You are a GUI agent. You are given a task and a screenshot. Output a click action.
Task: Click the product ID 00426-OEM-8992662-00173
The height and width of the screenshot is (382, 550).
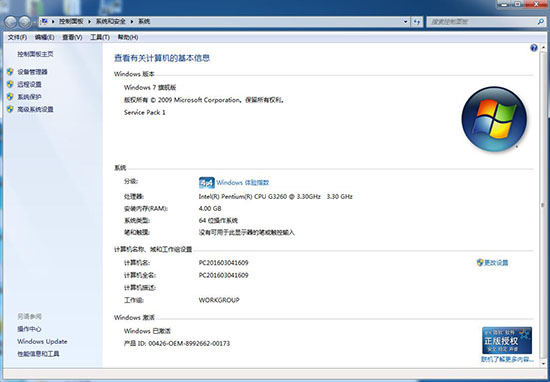tap(189, 343)
